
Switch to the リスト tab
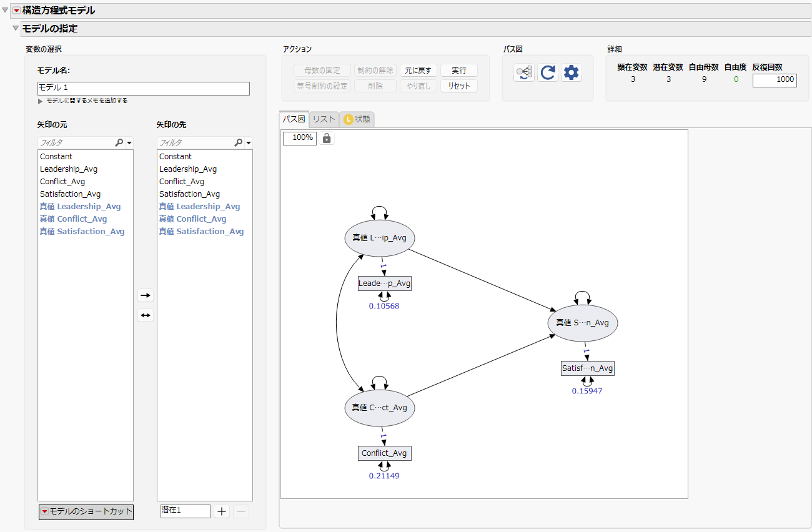point(324,119)
